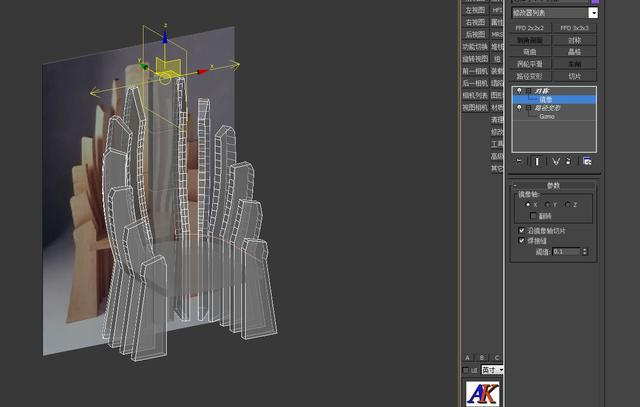Go to 前一相机

[x=475, y=71]
